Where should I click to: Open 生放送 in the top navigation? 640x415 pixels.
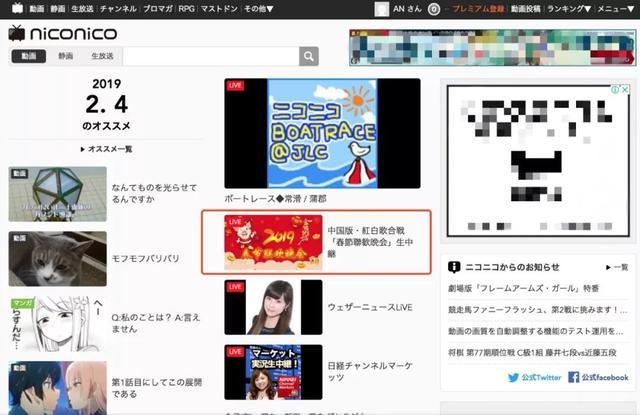point(82,9)
